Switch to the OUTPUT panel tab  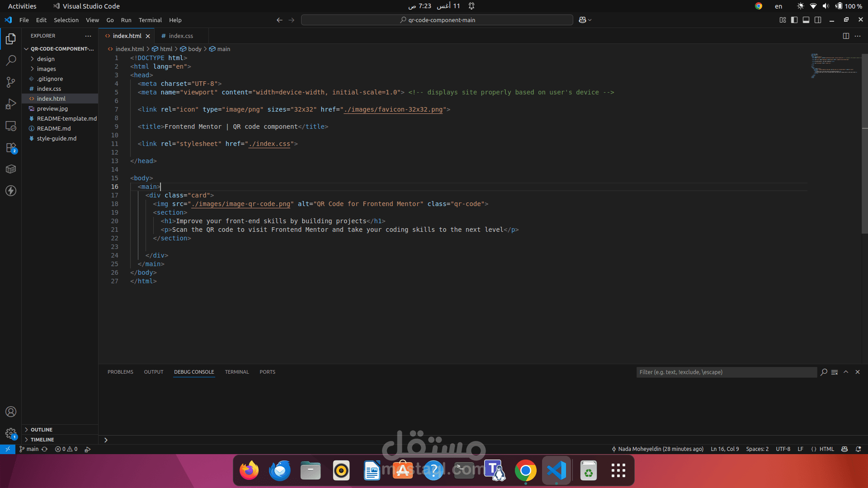154,372
